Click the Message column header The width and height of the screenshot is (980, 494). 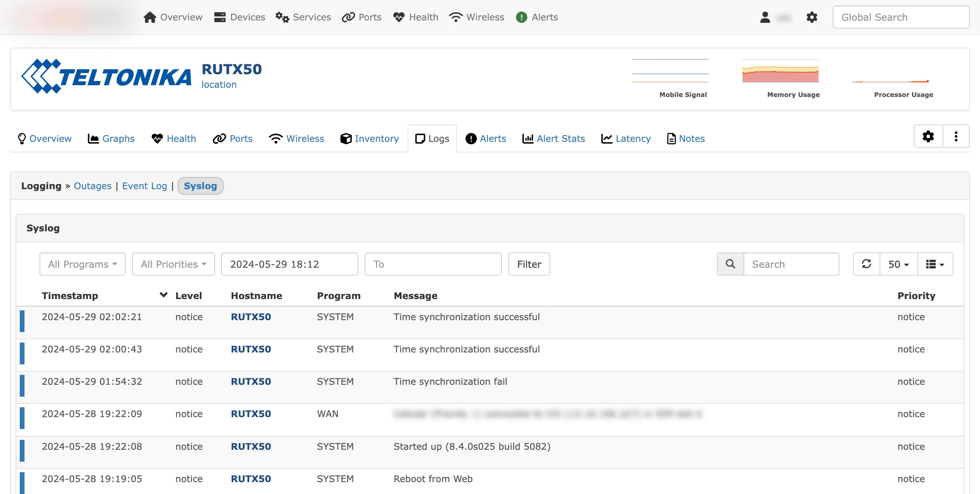(x=415, y=296)
